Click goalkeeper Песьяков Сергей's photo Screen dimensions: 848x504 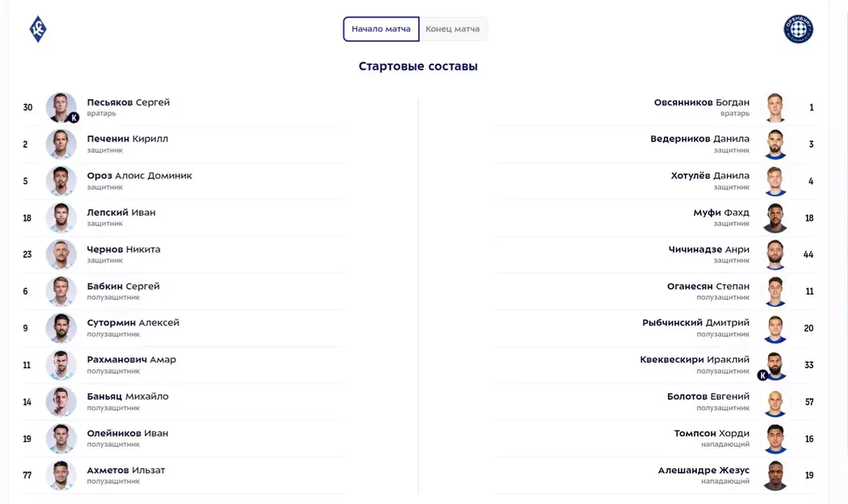coord(61,107)
